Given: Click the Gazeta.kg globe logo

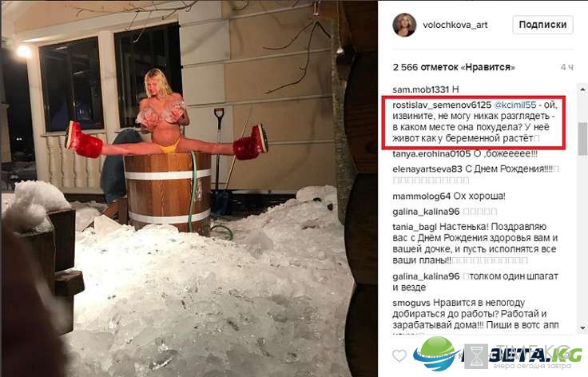Looking at the screenshot, I should click(438, 353).
